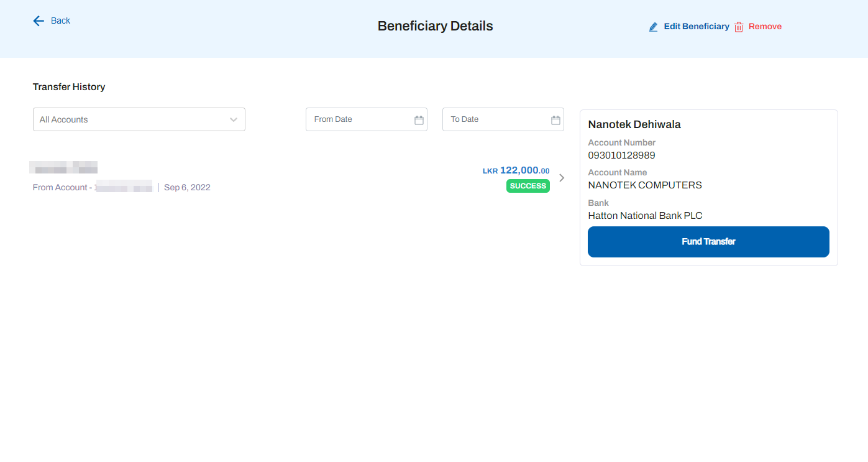Focus the From Date field

367,119
